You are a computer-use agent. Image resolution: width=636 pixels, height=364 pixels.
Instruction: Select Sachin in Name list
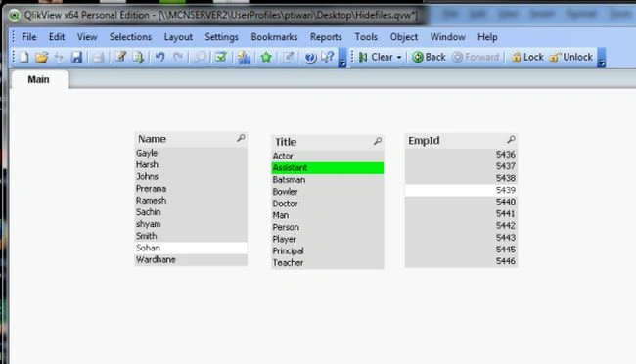pos(191,212)
